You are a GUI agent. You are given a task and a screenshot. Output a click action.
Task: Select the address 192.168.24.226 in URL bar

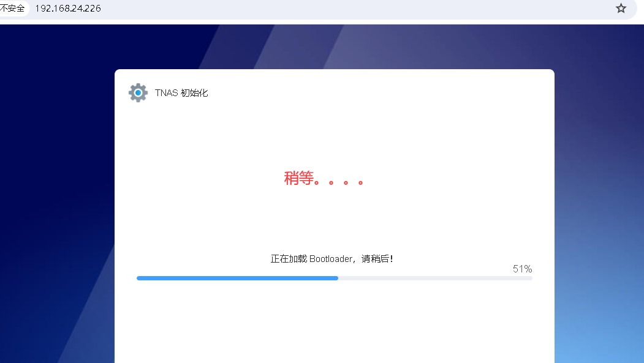point(68,8)
